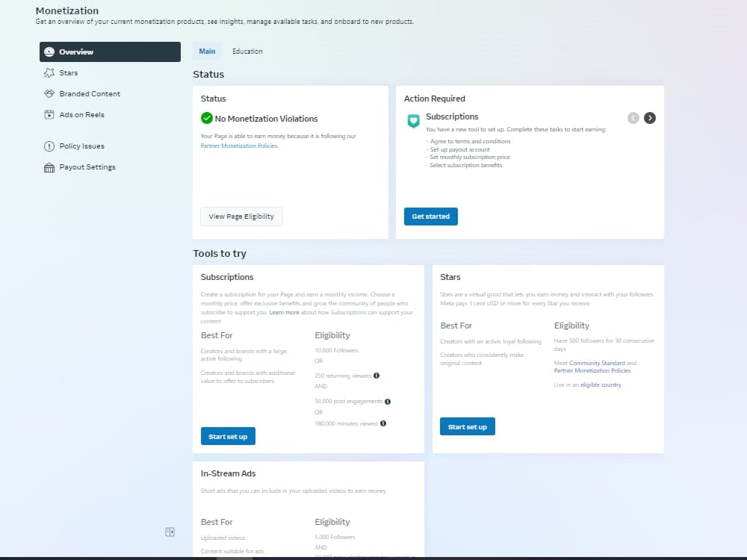This screenshot has width=747, height=560.
Task: Open the eligible country link
Action: click(x=601, y=385)
